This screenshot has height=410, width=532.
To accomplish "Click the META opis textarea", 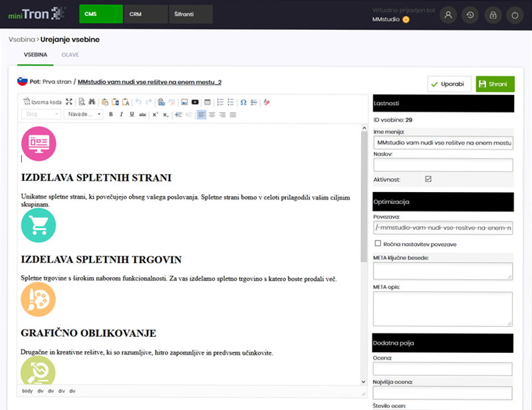I will click(x=443, y=309).
